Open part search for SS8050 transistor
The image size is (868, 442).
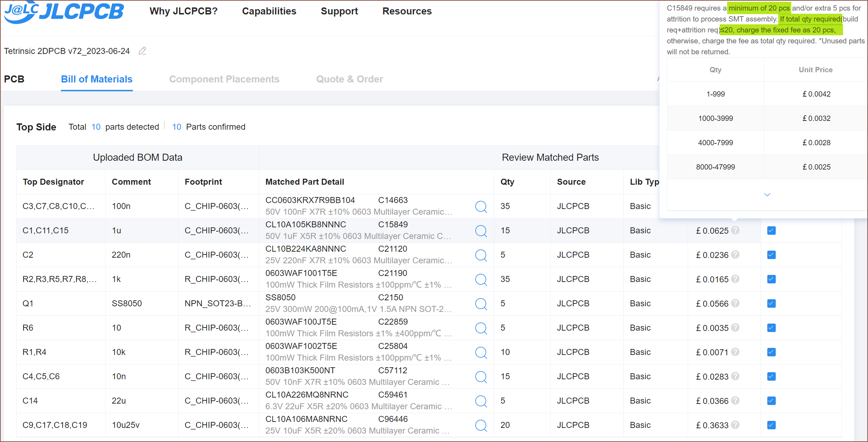[481, 304]
